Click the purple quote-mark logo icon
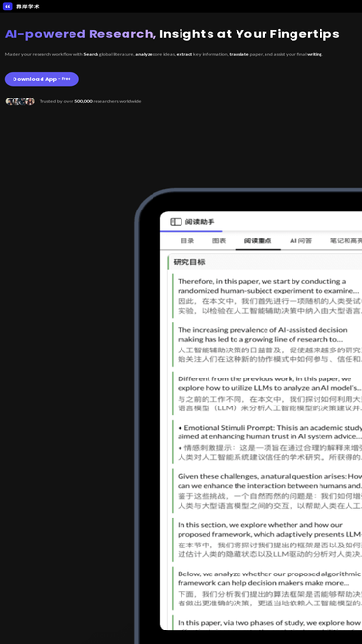This screenshot has height=644, width=362. 7,6
